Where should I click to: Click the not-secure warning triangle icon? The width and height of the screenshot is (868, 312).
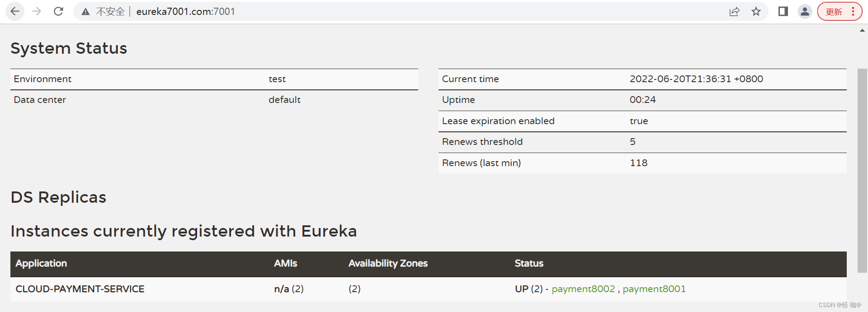85,12
